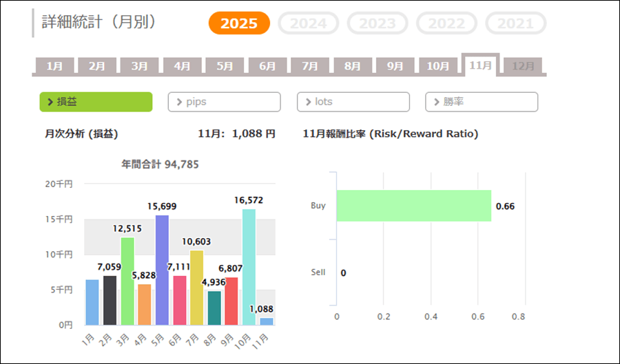Select the active 11月 tab
This screenshot has width=620, height=364.
tap(480, 65)
